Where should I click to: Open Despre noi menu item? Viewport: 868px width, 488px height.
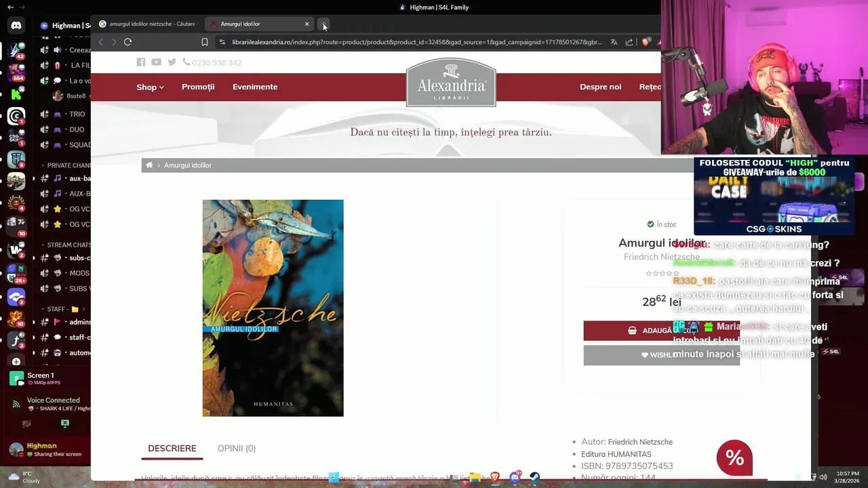600,87
